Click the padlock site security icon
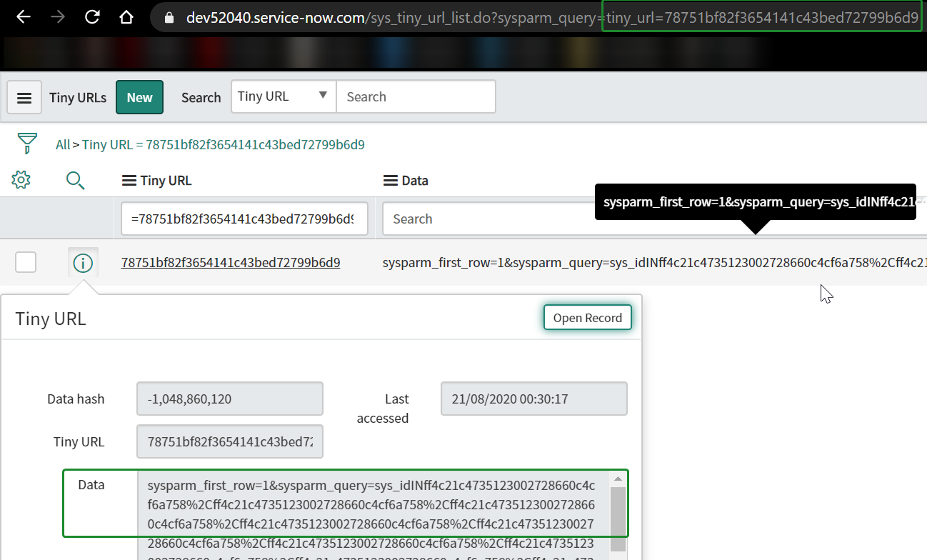The image size is (927, 560). click(x=169, y=18)
